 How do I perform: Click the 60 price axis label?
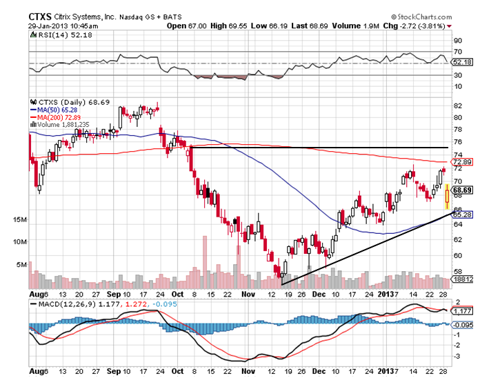coord(458,256)
